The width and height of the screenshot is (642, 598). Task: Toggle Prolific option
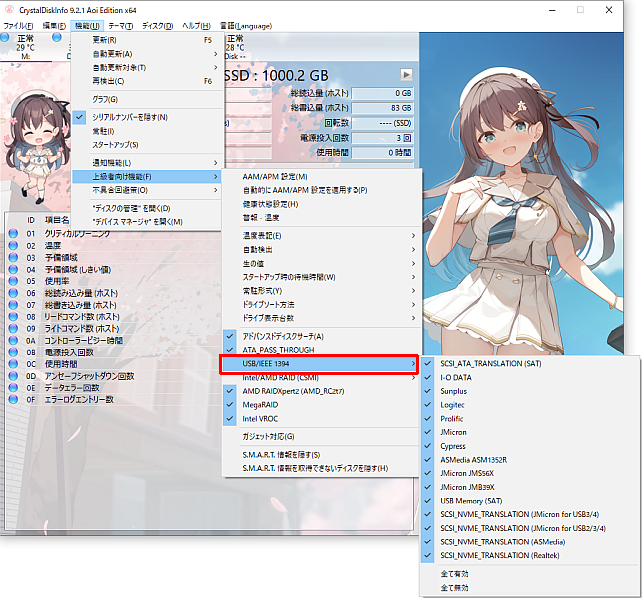tap(530, 418)
